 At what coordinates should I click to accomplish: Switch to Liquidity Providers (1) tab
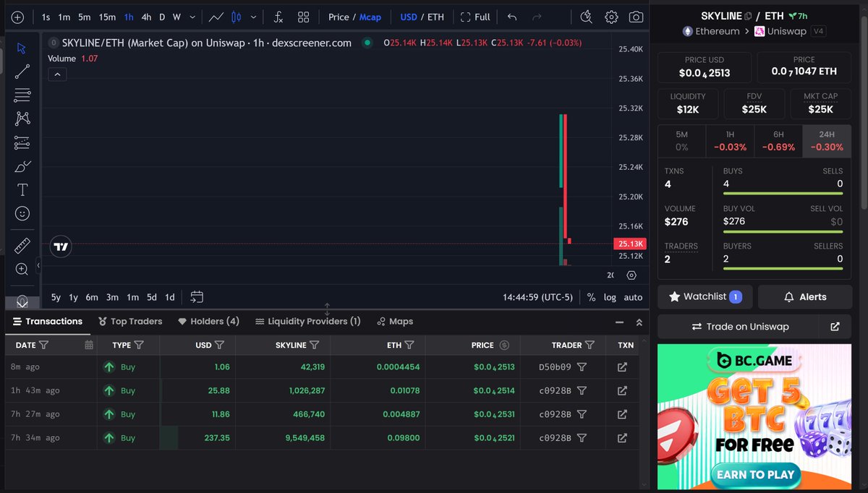click(307, 321)
